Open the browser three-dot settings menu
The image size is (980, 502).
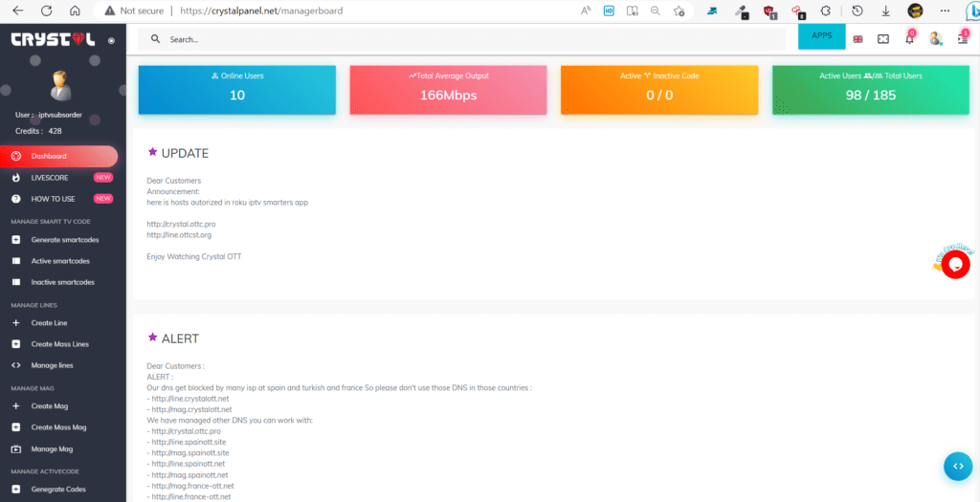point(945,11)
